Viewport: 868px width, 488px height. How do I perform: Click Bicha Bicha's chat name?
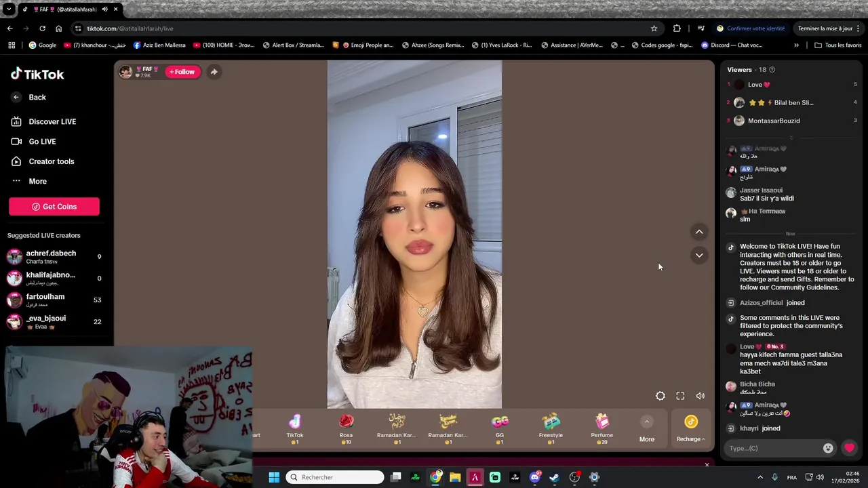click(x=757, y=384)
